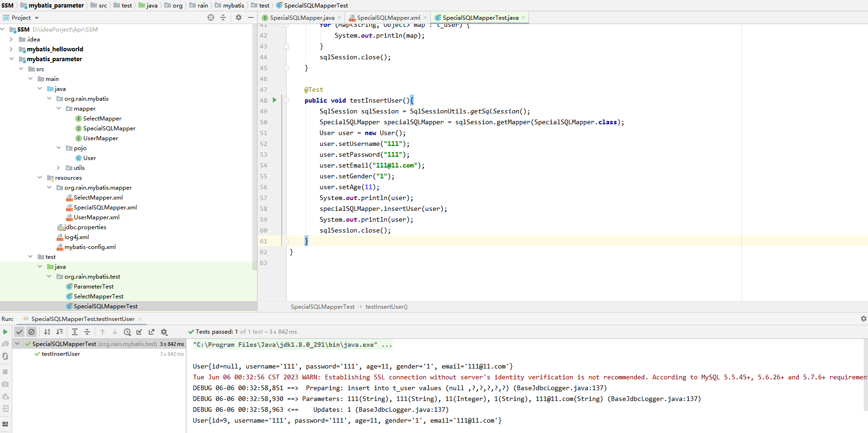
Task: Toggle auto-test icon in Run sidebar
Action: pos(6,356)
